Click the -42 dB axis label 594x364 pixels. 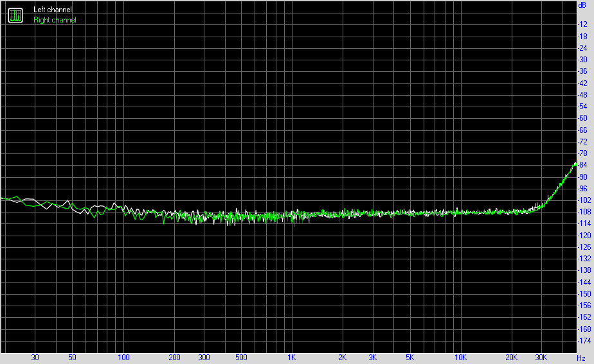click(x=582, y=83)
